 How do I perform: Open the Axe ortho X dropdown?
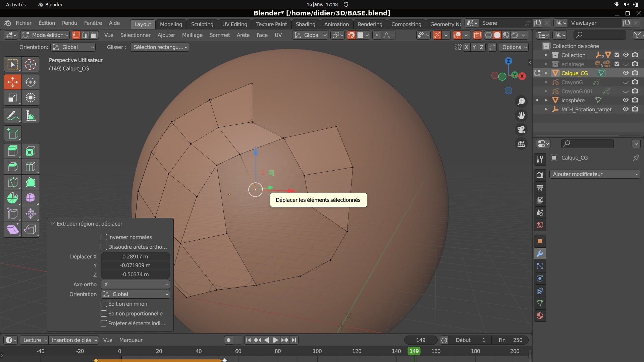coord(135,284)
